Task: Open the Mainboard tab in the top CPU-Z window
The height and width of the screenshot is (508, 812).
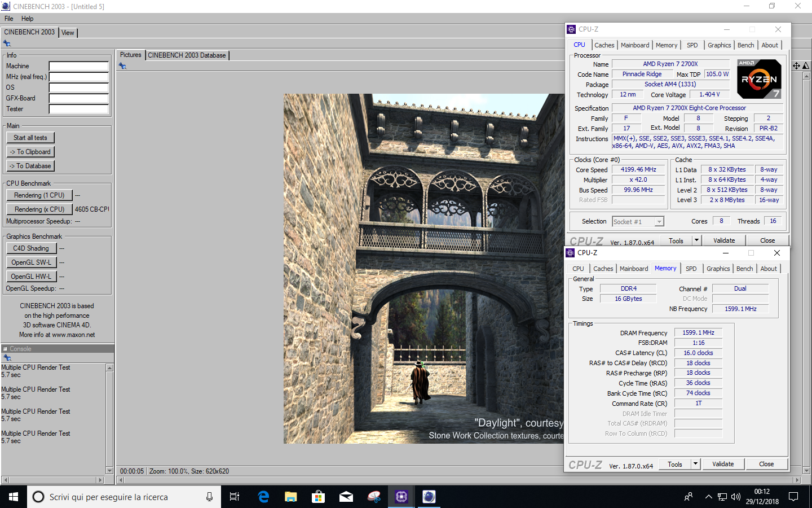Action: pos(635,45)
